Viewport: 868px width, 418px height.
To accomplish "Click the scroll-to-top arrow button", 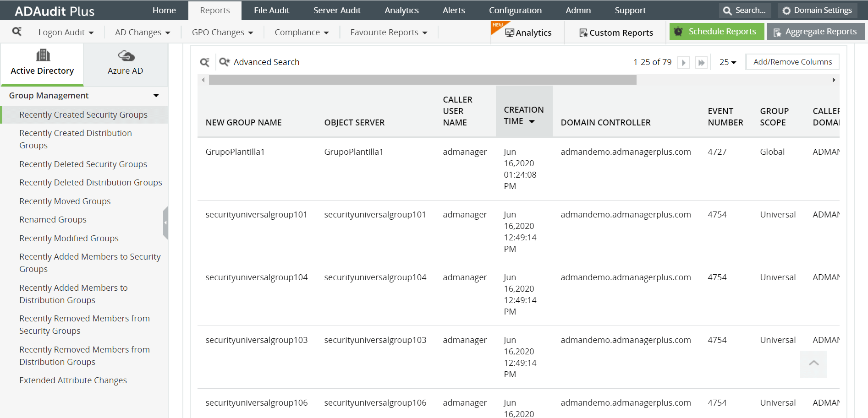I will click(813, 364).
